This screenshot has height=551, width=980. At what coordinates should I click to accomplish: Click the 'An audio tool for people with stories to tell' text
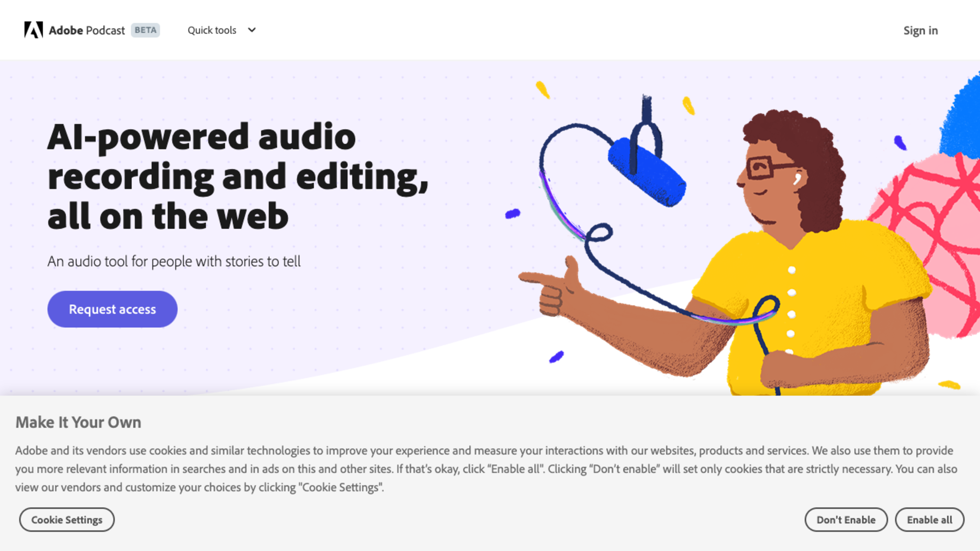[x=174, y=262]
